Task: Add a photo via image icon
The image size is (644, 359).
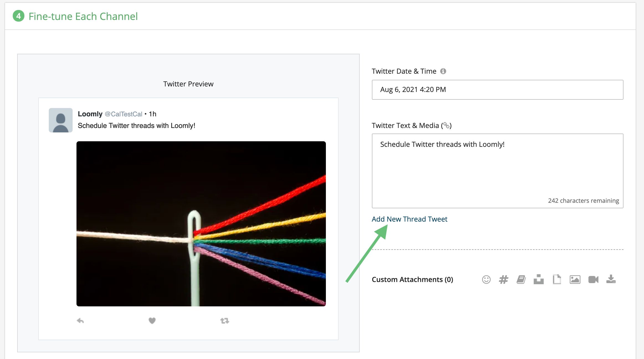Action: (x=575, y=279)
